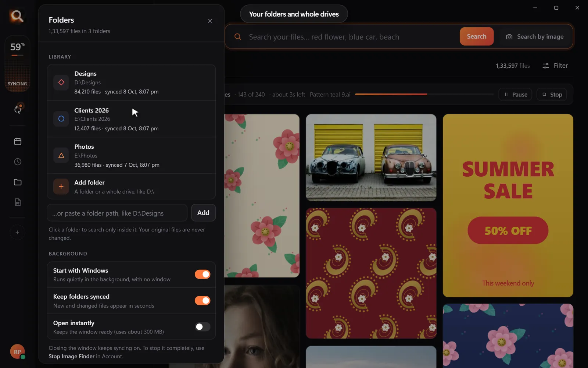588x368 pixels.
Task: Close the Folders panel
Action: (x=210, y=21)
